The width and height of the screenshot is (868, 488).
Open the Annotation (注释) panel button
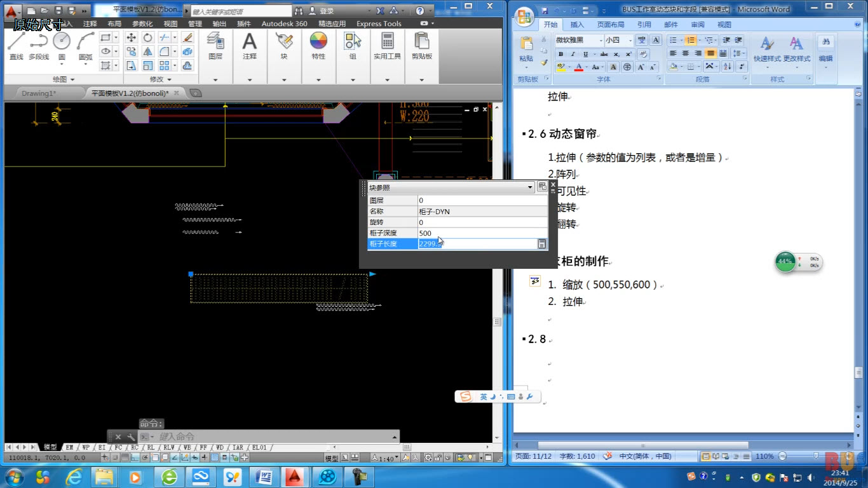click(x=250, y=46)
